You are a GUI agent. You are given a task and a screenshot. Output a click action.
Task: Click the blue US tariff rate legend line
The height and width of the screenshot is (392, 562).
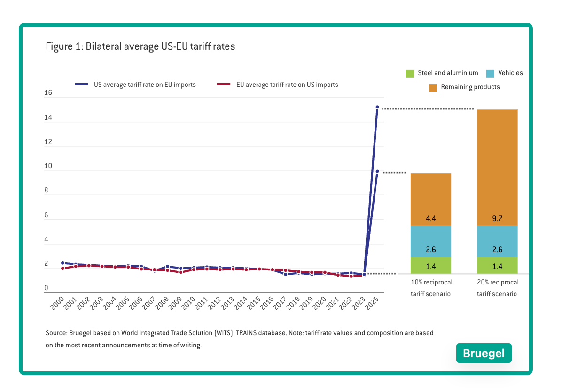tap(81, 84)
